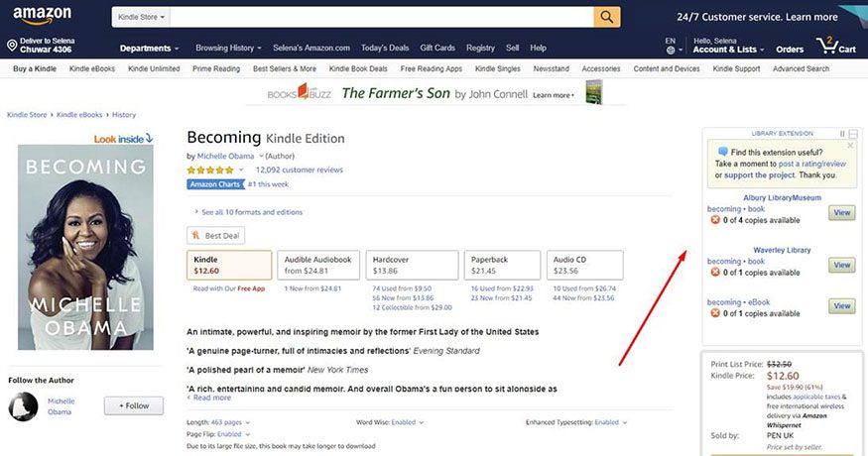The width and height of the screenshot is (868, 456).
Task: Click the delivery location pin icon
Action: click(12, 46)
